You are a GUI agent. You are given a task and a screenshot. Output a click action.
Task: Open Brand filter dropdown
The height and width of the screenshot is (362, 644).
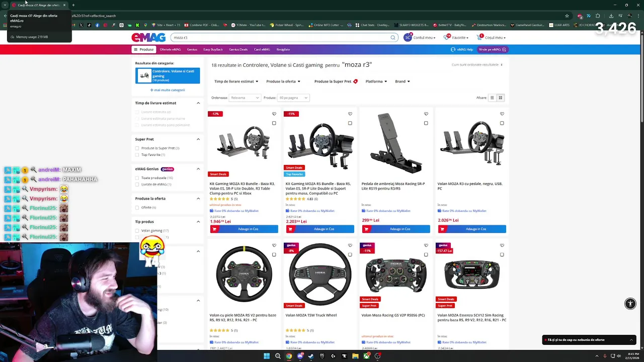pyautogui.click(x=403, y=81)
